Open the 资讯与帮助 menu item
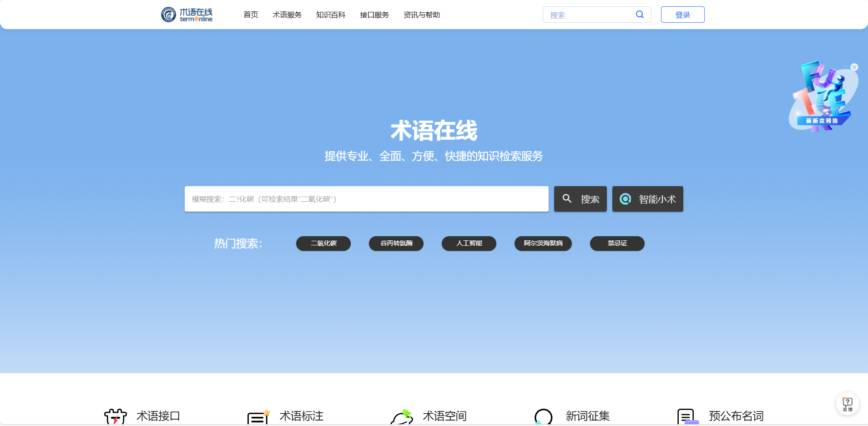 pos(422,15)
